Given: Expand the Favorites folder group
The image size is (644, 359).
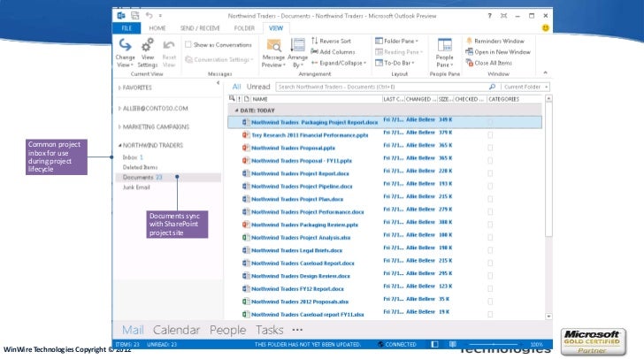Looking at the screenshot, I should [x=119, y=88].
